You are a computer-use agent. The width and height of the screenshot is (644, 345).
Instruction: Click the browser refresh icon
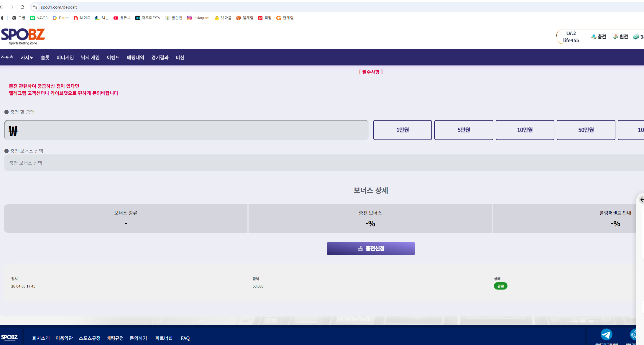[22, 7]
